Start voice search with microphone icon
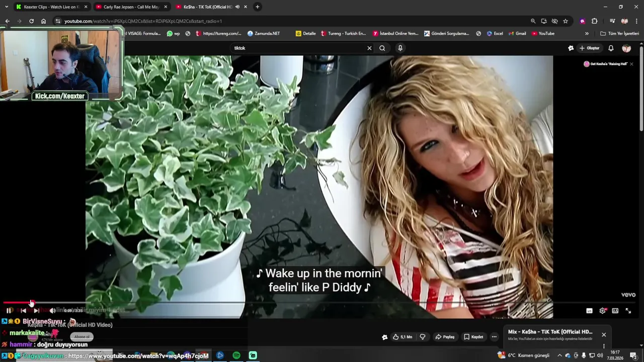This screenshot has width=644, height=362. click(x=400, y=48)
